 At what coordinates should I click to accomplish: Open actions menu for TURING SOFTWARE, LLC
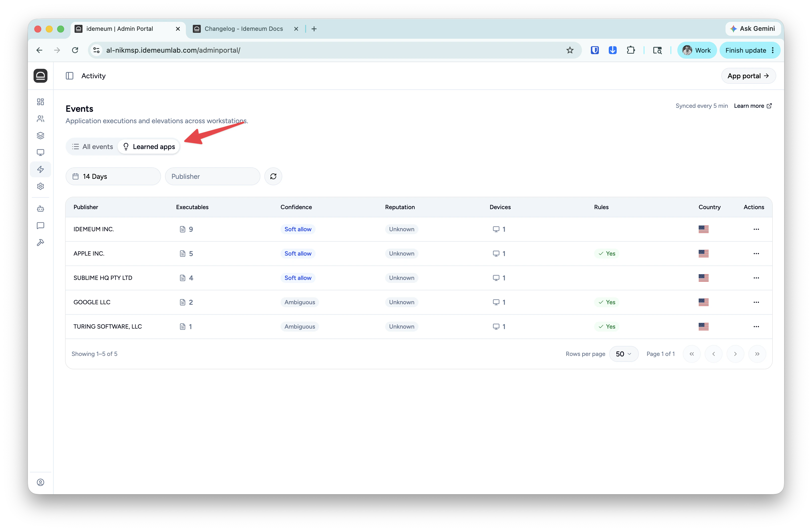[x=756, y=326]
